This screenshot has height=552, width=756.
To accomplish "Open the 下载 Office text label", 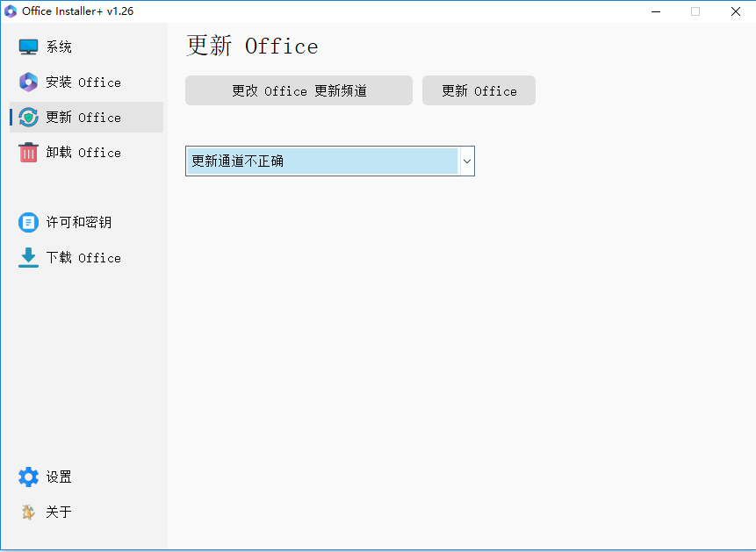I will [83, 258].
